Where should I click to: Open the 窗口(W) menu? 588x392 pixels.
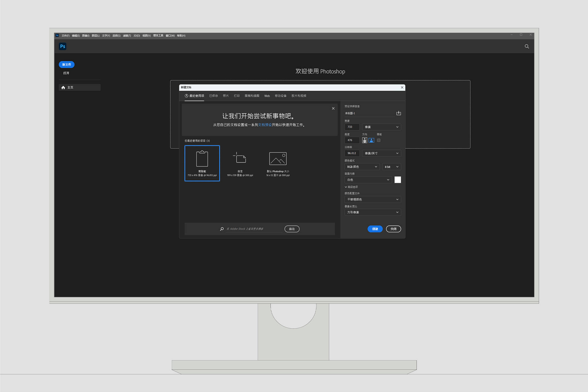point(170,36)
